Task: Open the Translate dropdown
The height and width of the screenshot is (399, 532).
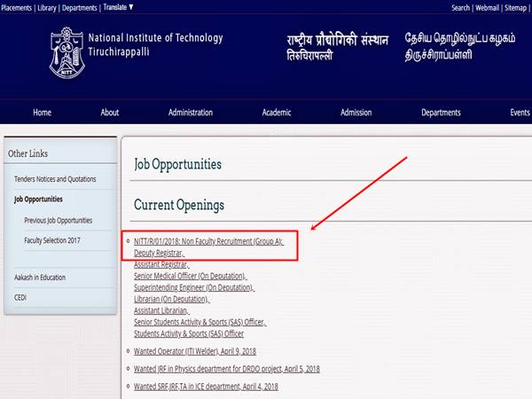Action: tap(118, 7)
